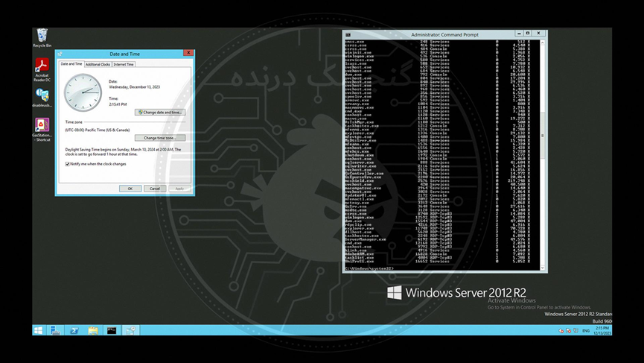Screen dimensions: 644x363
Task: Switch to the Additional Clocks tab
Action: point(98,65)
